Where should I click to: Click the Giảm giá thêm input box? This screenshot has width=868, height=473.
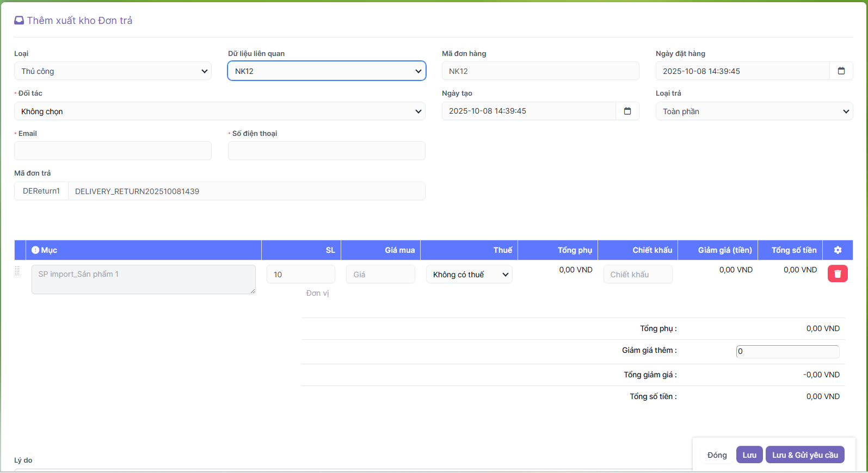click(787, 351)
